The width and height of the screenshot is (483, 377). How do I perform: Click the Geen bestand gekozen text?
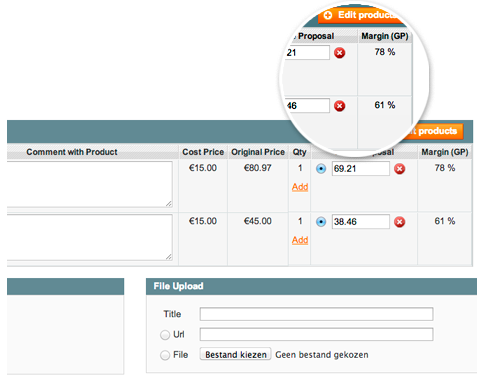tap(322, 355)
